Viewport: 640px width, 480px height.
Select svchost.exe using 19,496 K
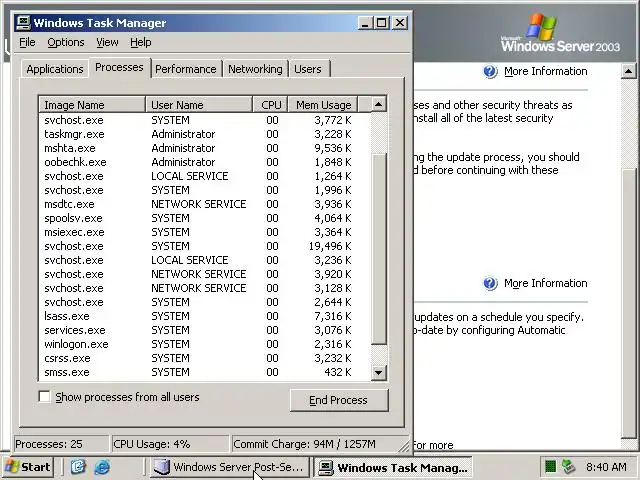pos(205,246)
